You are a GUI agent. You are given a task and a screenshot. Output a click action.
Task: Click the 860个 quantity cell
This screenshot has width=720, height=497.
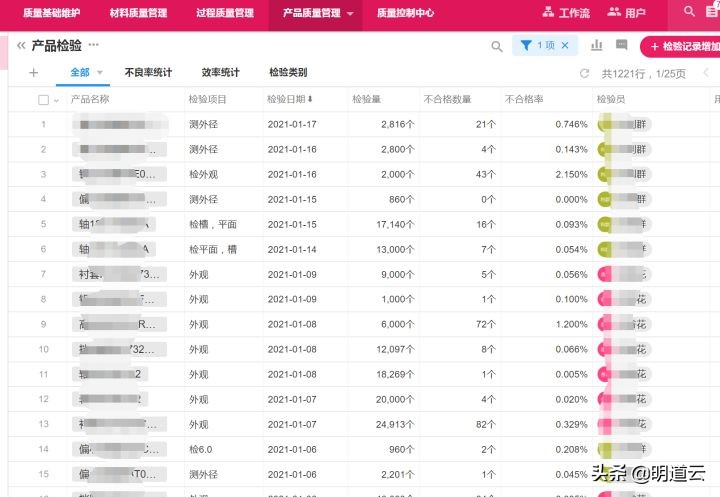click(x=402, y=199)
